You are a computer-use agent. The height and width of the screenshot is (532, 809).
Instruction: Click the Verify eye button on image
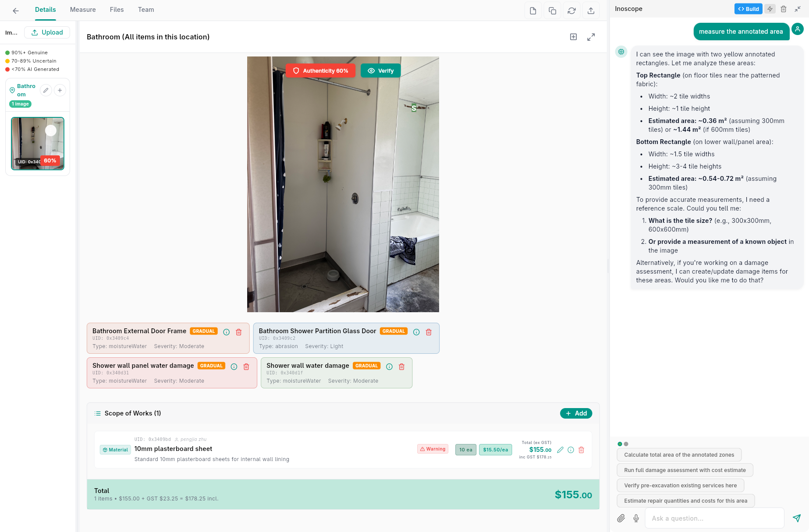[x=380, y=70]
